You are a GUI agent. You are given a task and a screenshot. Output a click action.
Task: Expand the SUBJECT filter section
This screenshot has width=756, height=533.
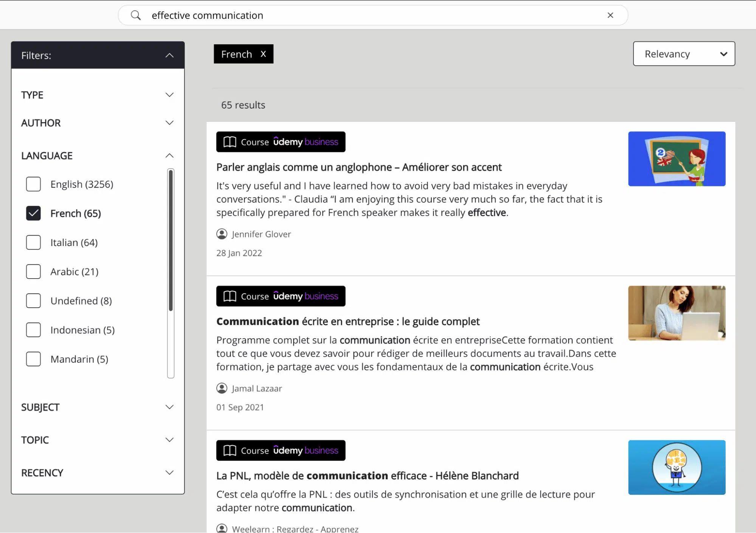pos(169,407)
